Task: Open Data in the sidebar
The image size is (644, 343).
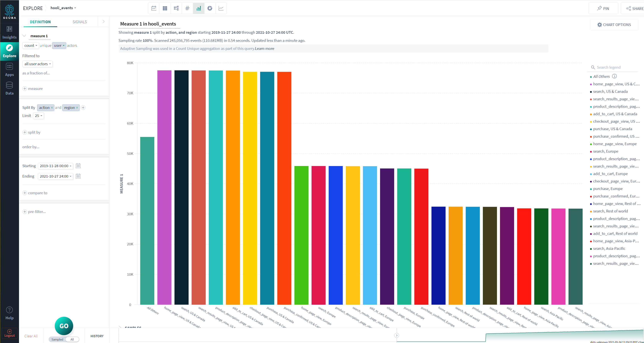Action: point(9,89)
